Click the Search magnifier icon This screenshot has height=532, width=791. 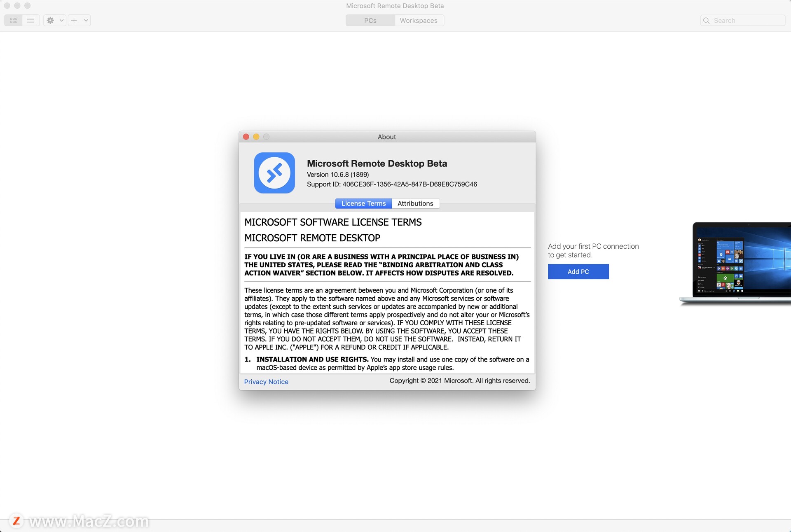pos(709,20)
